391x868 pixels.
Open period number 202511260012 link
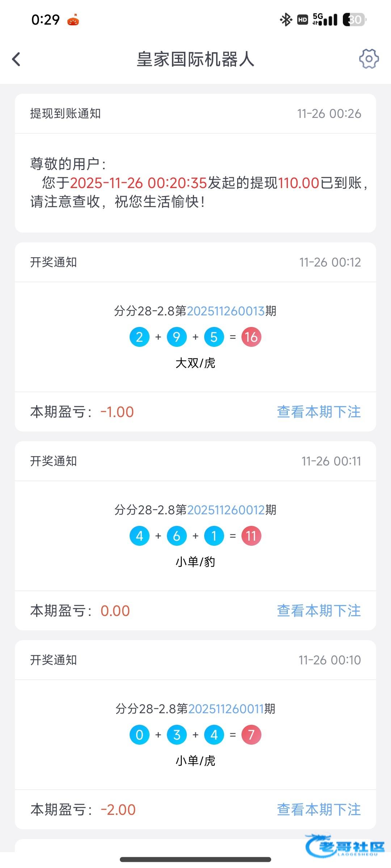pyautogui.click(x=226, y=510)
